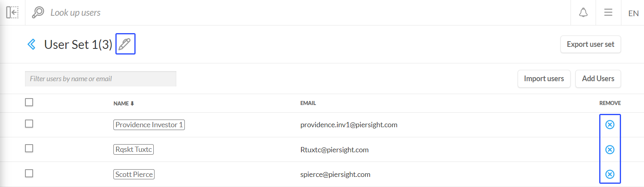644x187 pixels.
Task: Remove Providence Investor 1 from set
Action: click(x=610, y=125)
